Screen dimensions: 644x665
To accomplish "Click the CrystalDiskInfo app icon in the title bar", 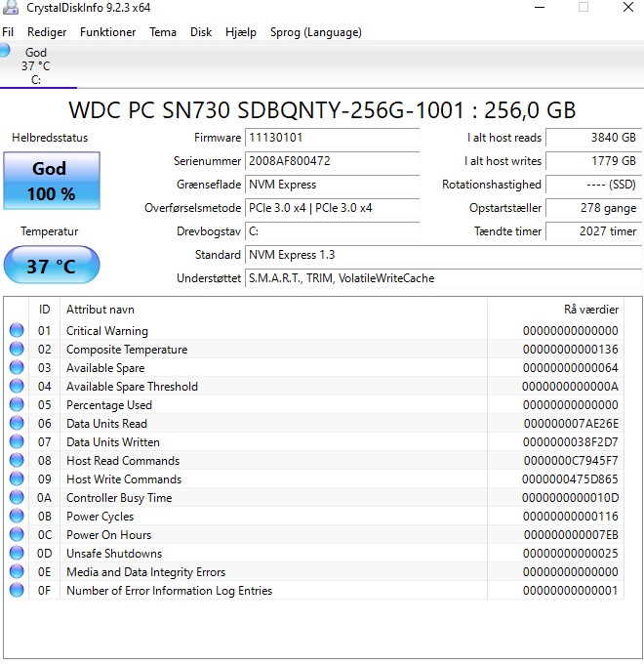I will (x=10, y=7).
